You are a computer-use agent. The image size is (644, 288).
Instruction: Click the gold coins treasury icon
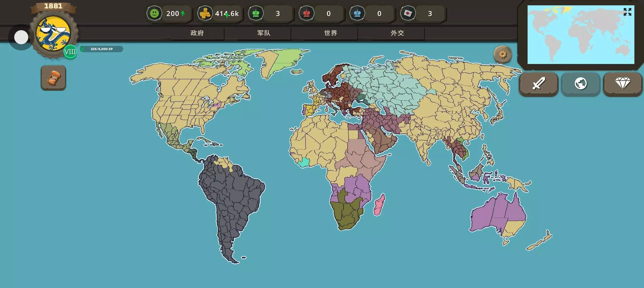tap(205, 13)
